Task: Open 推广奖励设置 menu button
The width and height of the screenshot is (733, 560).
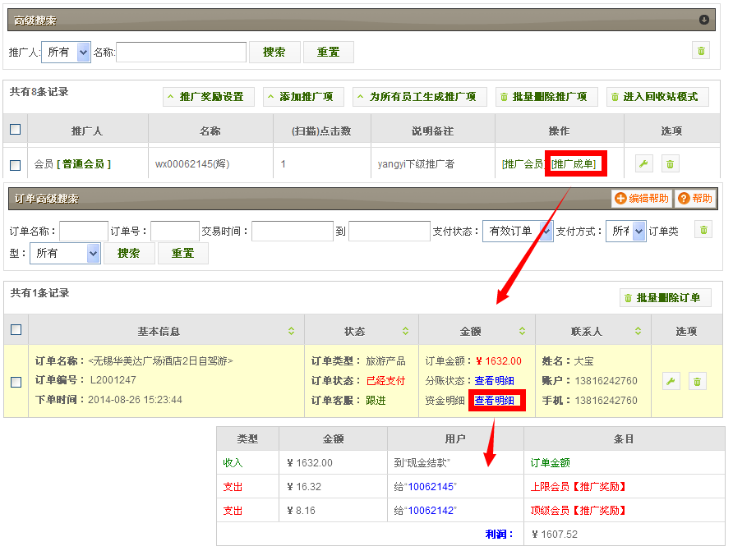Action: click(209, 97)
